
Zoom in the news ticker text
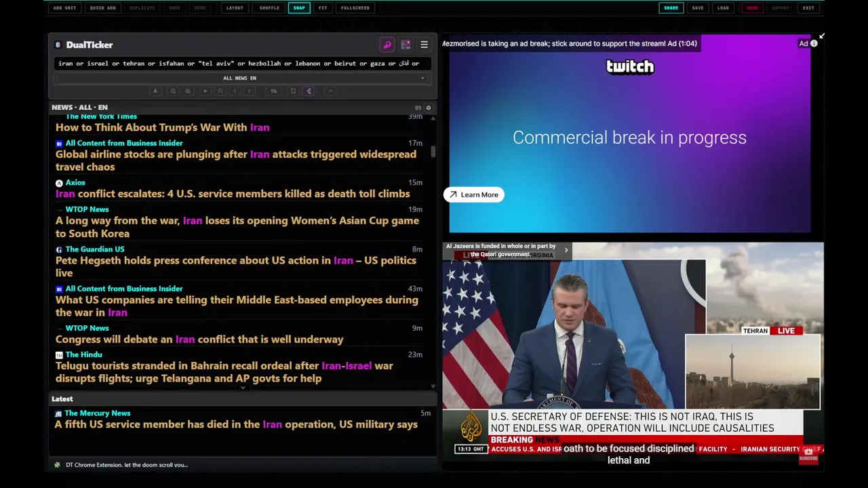(x=188, y=91)
